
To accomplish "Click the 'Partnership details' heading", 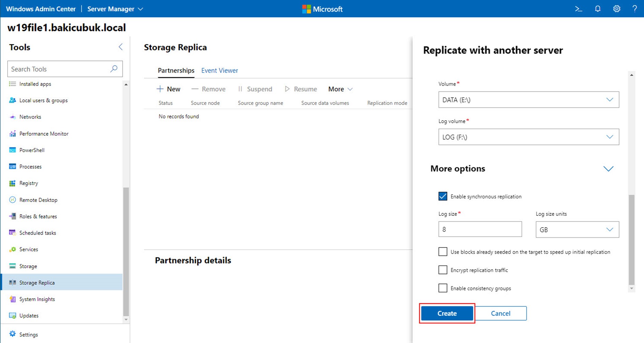I will (x=193, y=260).
